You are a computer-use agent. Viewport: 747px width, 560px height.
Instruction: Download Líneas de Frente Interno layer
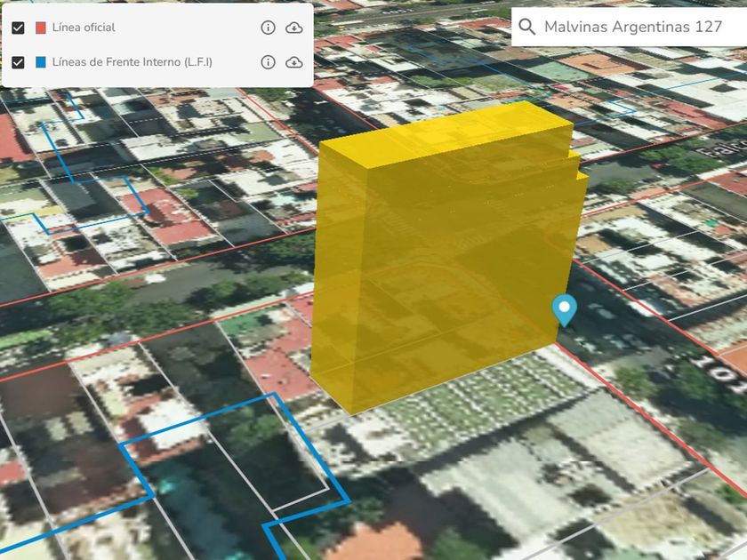pyautogui.click(x=293, y=62)
